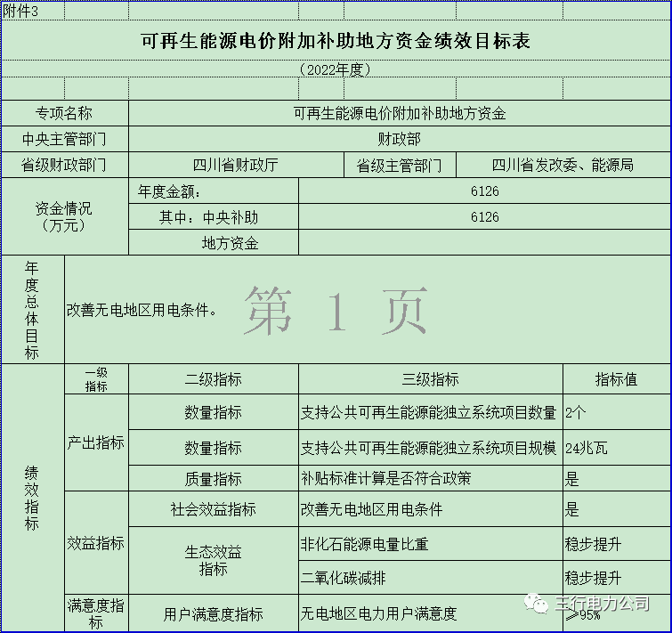This screenshot has width=672, height=633.
Task: Click the 专项名称 label cell
Action: click(x=64, y=114)
